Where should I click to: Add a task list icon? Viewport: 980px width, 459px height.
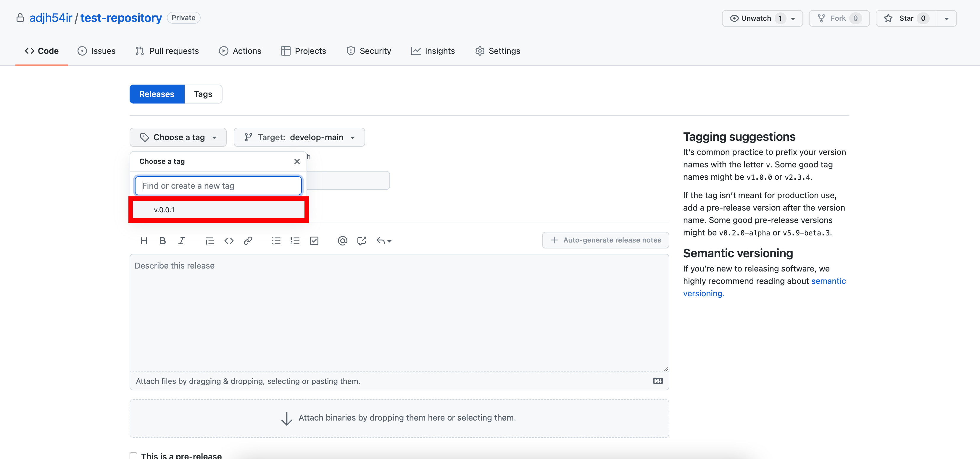click(314, 241)
